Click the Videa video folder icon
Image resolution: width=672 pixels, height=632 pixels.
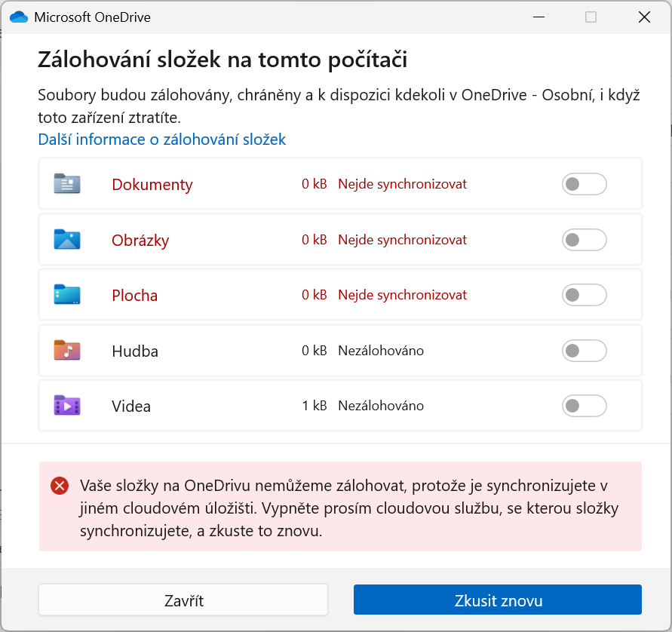pos(67,406)
